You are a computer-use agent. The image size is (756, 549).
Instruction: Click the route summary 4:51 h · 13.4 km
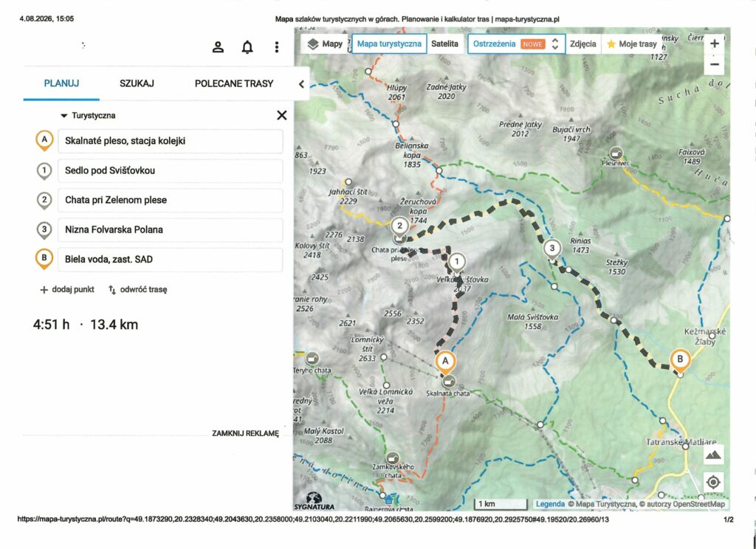click(86, 325)
